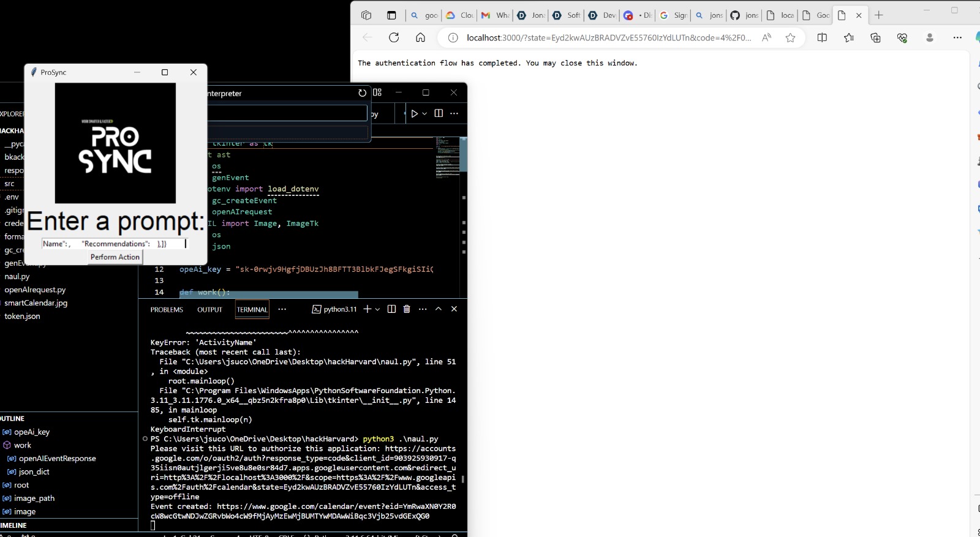Click the interpreter search input box
The height and width of the screenshot is (537, 980).
287,113
